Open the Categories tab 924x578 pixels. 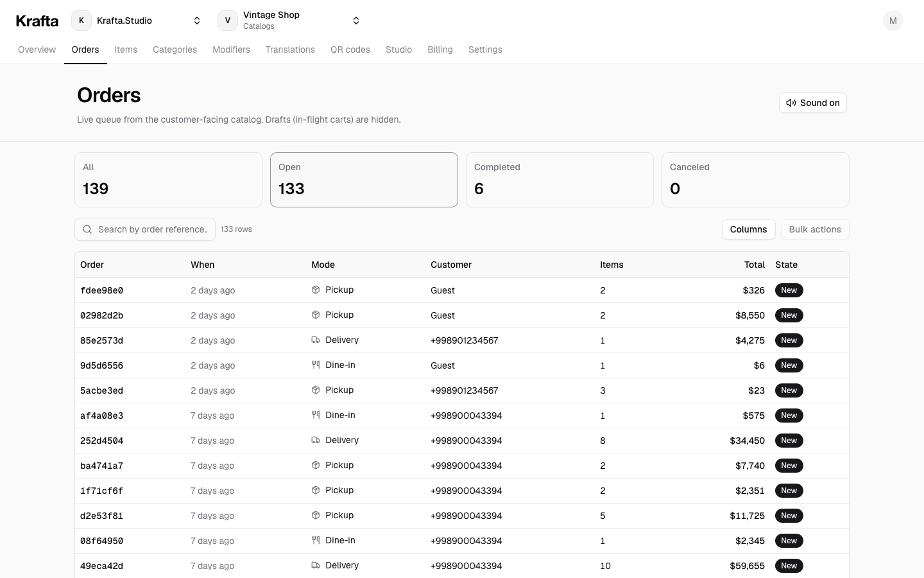point(175,49)
